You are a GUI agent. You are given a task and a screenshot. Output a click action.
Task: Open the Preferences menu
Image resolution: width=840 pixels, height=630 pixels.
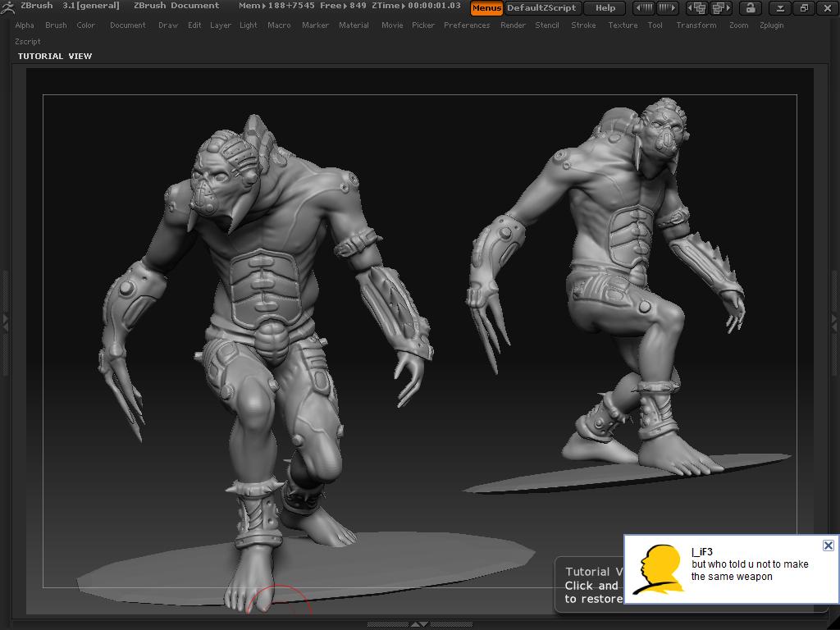(x=467, y=25)
